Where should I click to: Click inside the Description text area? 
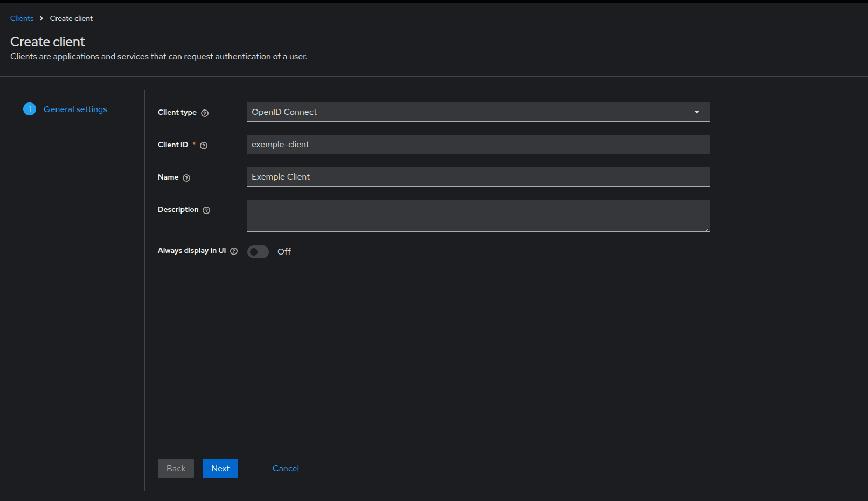click(x=478, y=215)
